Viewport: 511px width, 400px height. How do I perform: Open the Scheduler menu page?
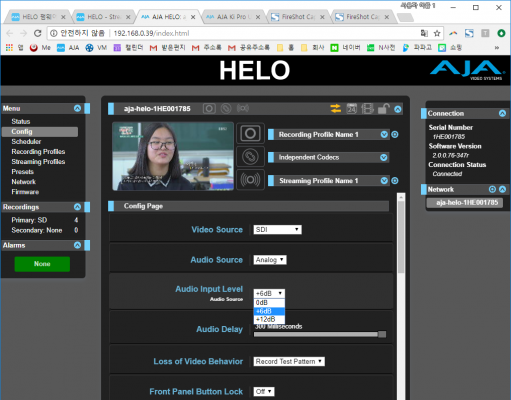(26, 142)
